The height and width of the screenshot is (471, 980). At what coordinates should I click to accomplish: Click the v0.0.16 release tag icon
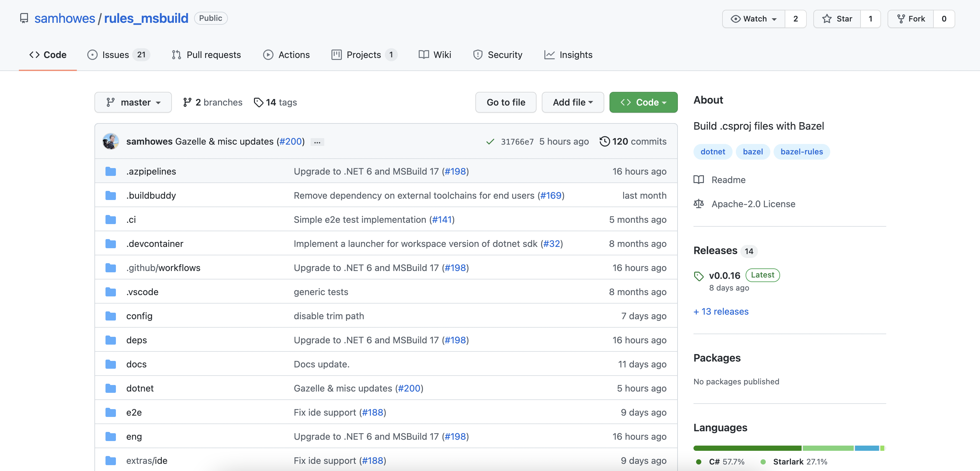[698, 276]
